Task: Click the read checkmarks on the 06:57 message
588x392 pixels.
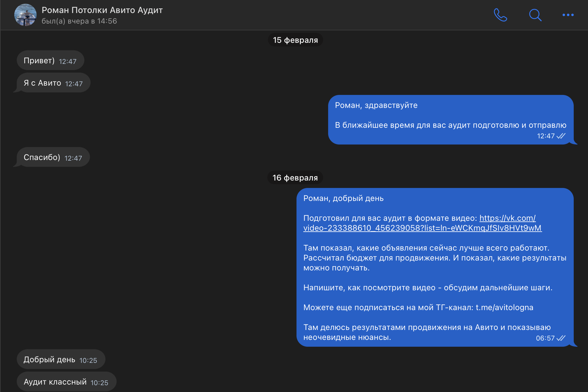Action: tap(561, 338)
